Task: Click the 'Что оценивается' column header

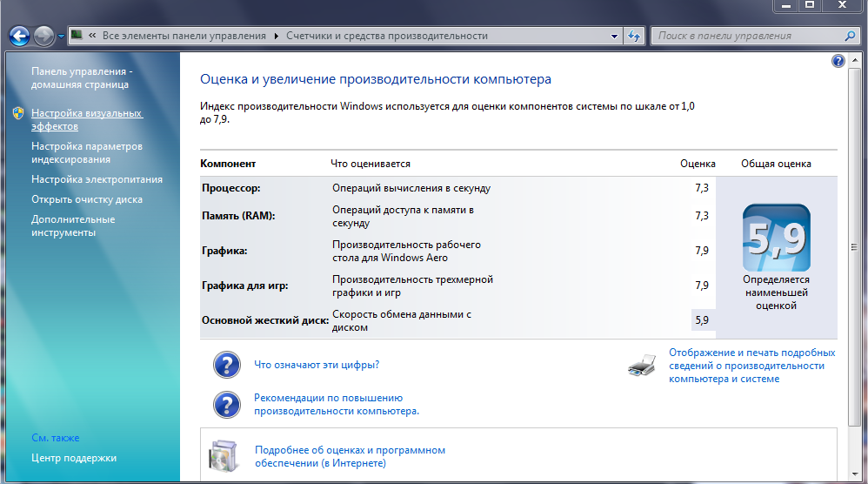Action: click(371, 164)
